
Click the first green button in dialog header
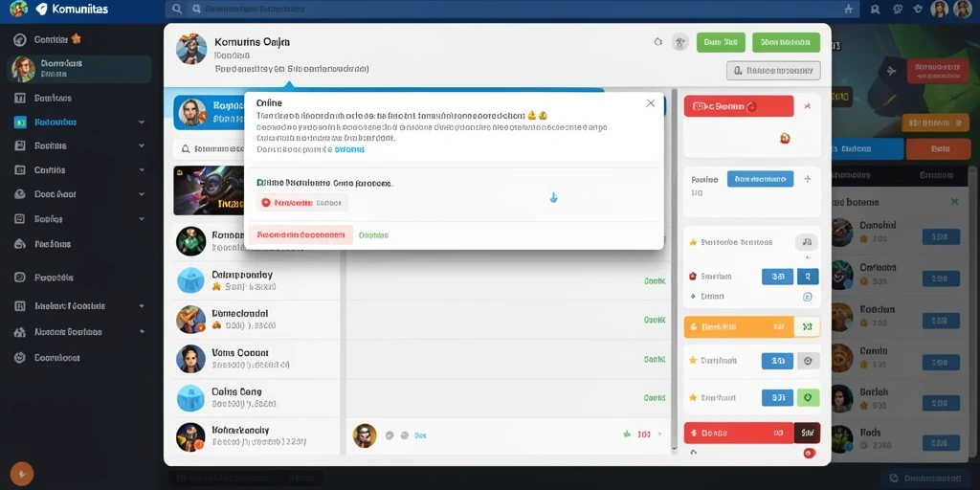[721, 42]
